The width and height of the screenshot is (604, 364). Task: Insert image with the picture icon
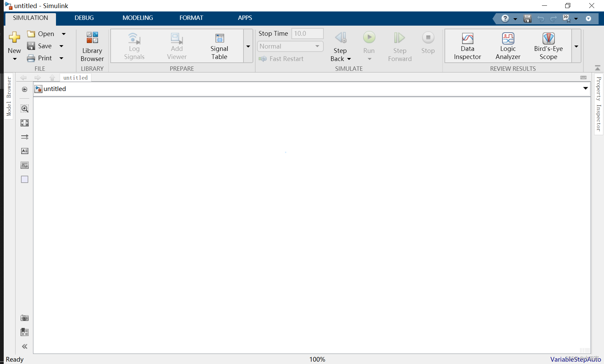25,165
